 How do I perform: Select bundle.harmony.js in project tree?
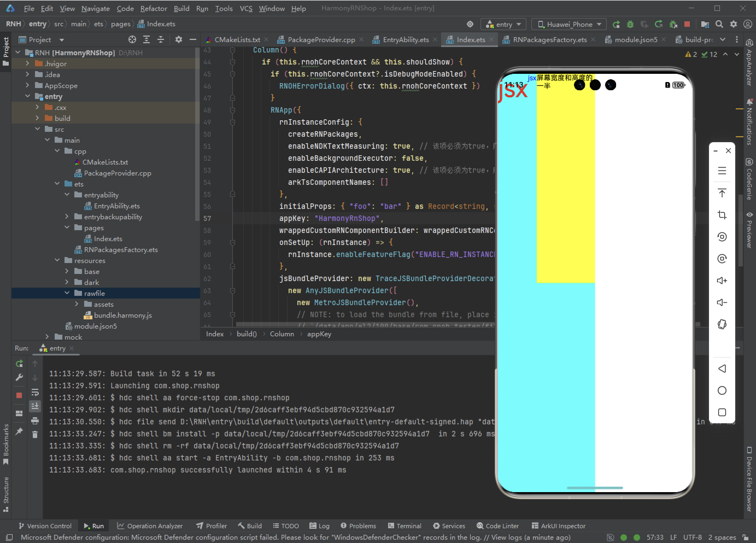coord(122,315)
